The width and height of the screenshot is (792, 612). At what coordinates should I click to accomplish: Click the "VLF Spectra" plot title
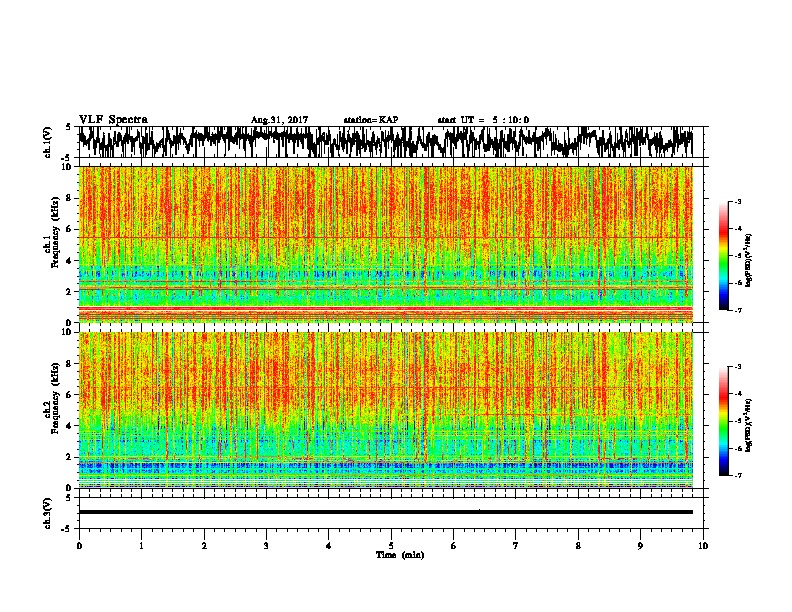point(113,120)
